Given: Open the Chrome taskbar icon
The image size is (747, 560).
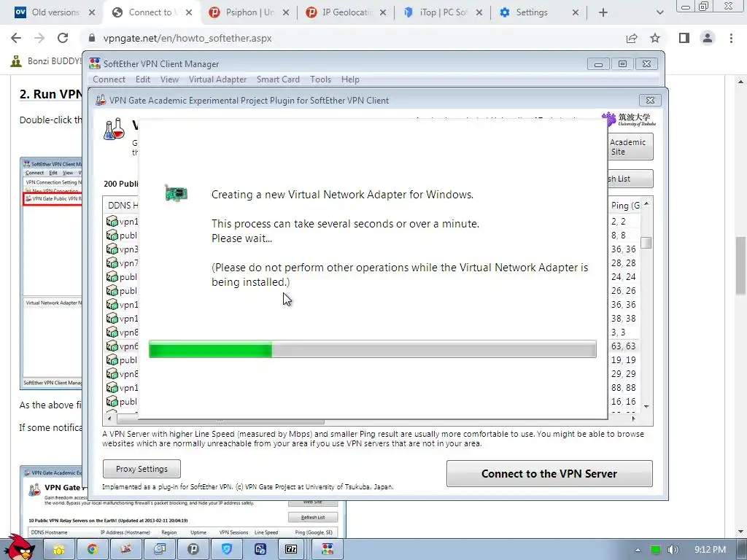Looking at the screenshot, I should [x=93, y=550].
